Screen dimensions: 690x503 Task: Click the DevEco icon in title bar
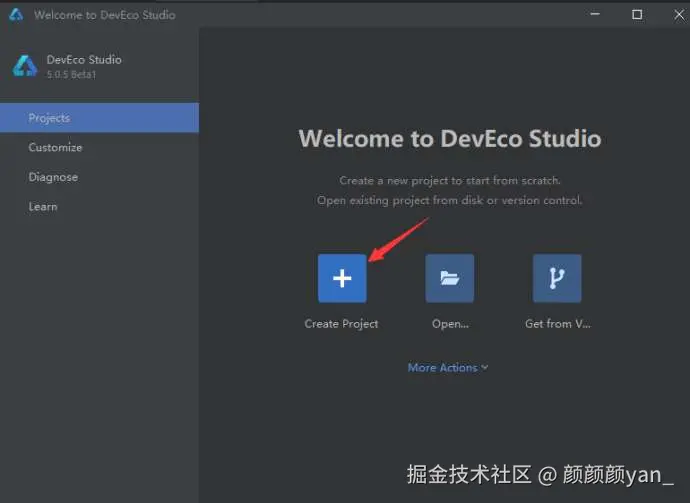16,15
